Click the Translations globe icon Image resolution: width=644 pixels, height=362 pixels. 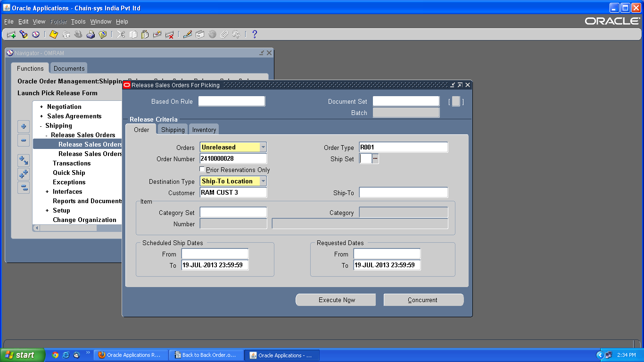(x=212, y=34)
